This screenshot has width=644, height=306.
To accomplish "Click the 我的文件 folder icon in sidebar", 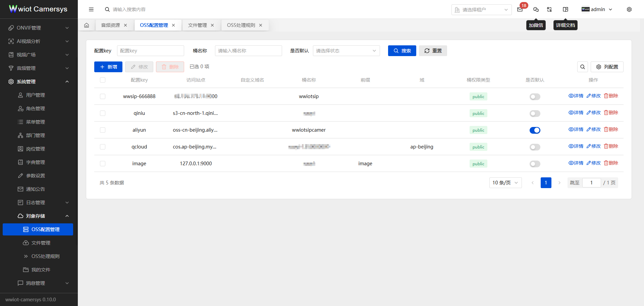I will [x=26, y=269].
